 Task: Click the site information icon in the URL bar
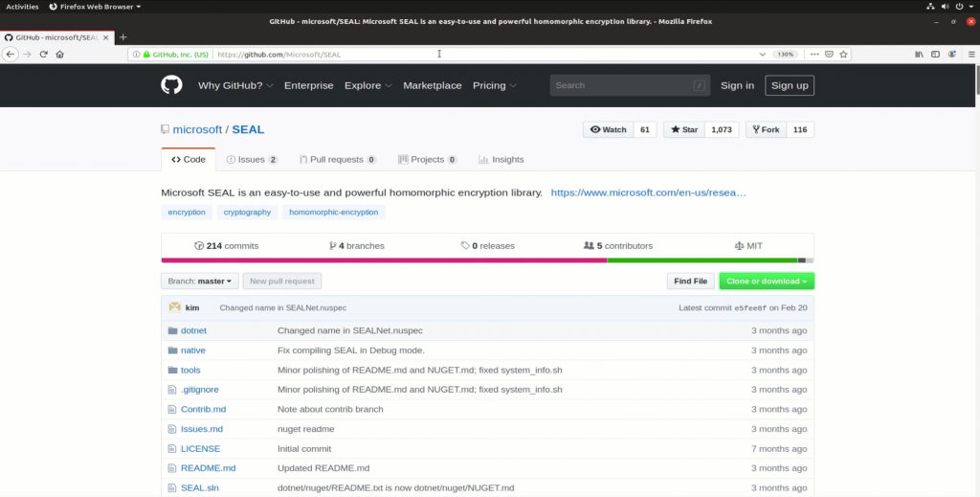tap(136, 55)
